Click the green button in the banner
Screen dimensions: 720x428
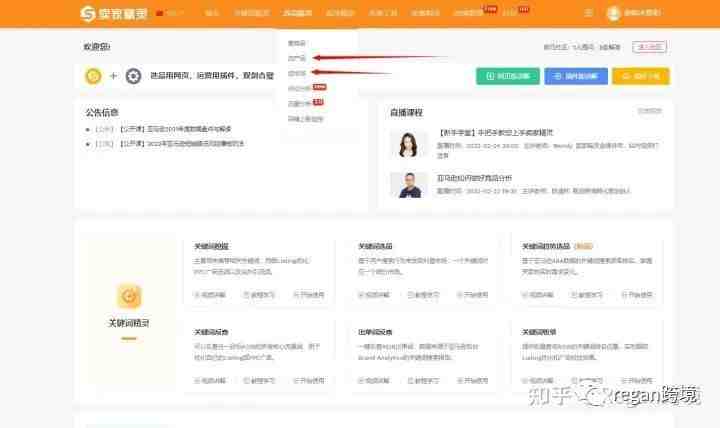tap(508, 76)
